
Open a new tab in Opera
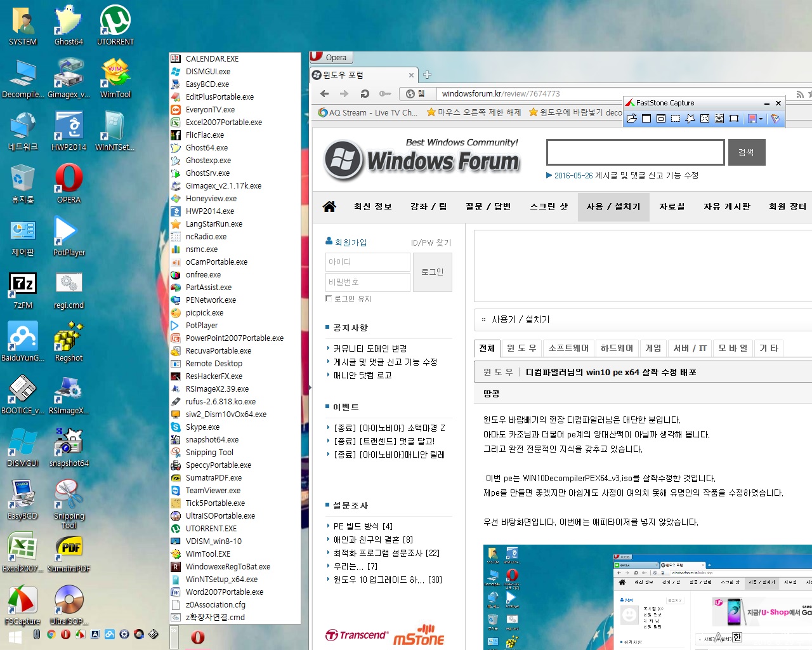pos(427,75)
